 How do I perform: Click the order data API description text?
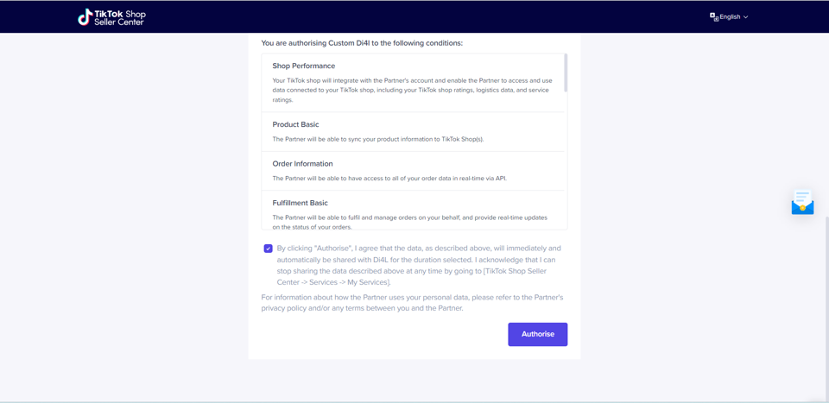pos(389,178)
